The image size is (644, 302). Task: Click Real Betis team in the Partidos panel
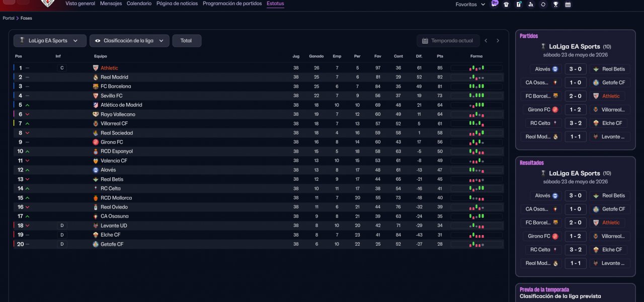(609, 69)
